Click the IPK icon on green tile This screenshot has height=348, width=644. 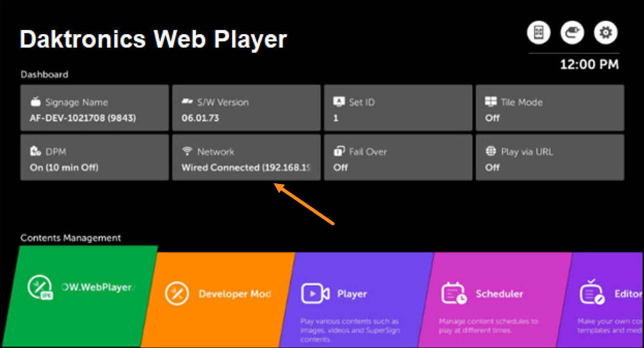pyautogui.click(x=40, y=287)
